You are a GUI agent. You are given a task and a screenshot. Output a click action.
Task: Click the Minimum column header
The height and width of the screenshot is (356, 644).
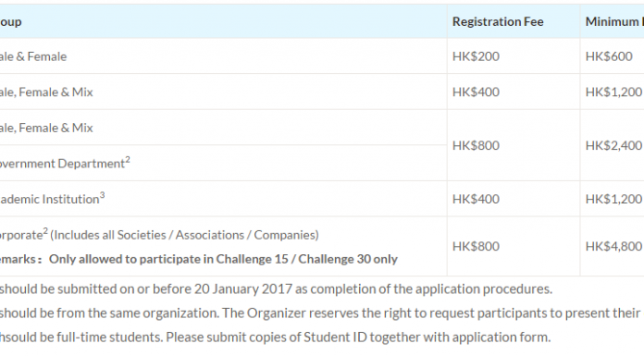pyautogui.click(x=614, y=21)
